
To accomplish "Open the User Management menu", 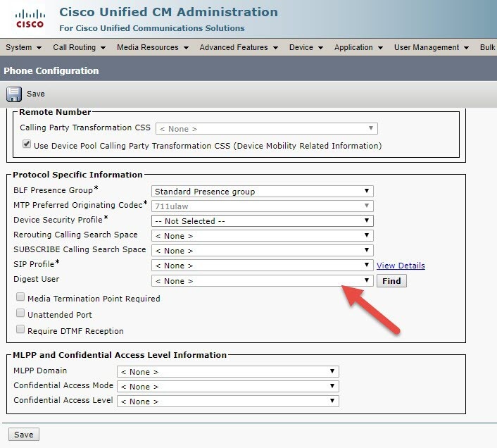I will pyautogui.click(x=432, y=47).
